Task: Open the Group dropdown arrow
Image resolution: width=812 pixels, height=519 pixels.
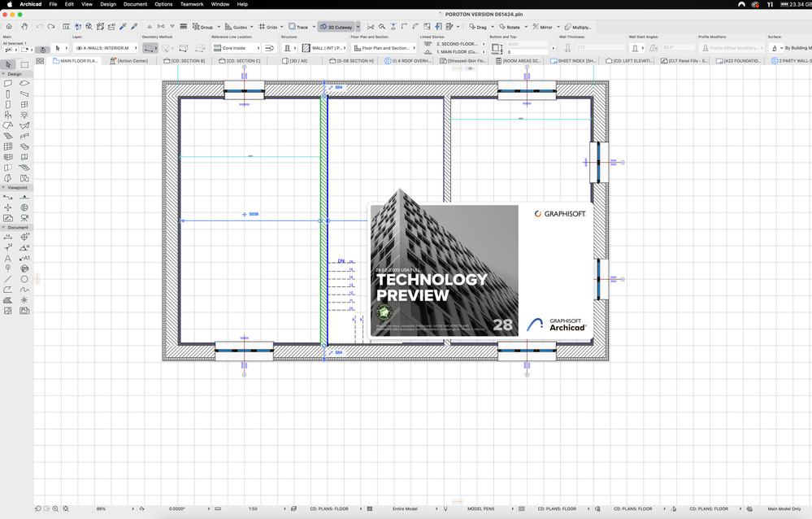Action: (219, 27)
